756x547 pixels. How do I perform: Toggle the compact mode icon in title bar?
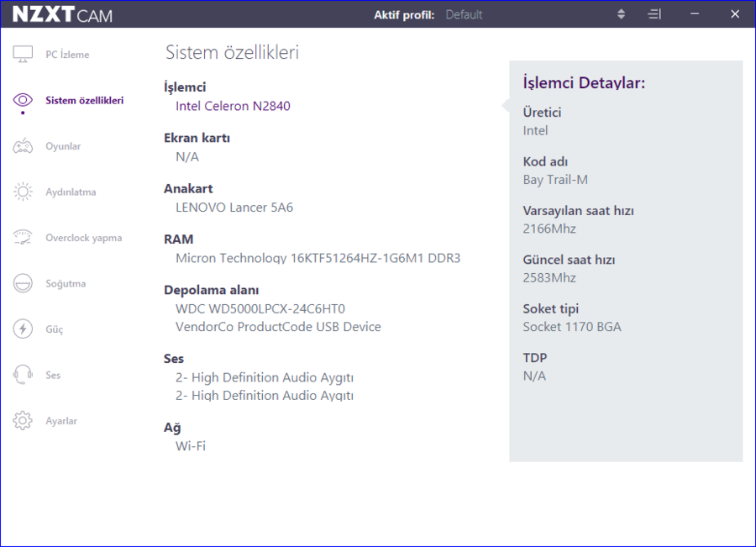tap(654, 14)
